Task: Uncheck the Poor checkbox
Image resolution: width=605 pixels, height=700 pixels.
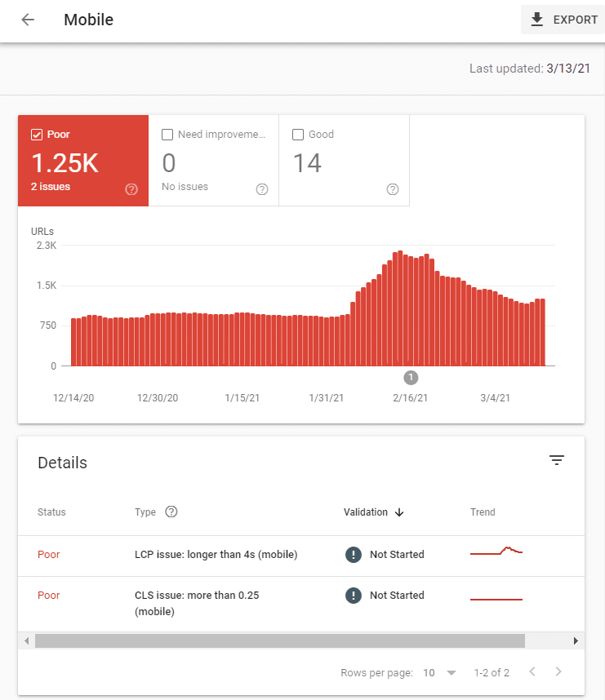Action: tap(37, 135)
